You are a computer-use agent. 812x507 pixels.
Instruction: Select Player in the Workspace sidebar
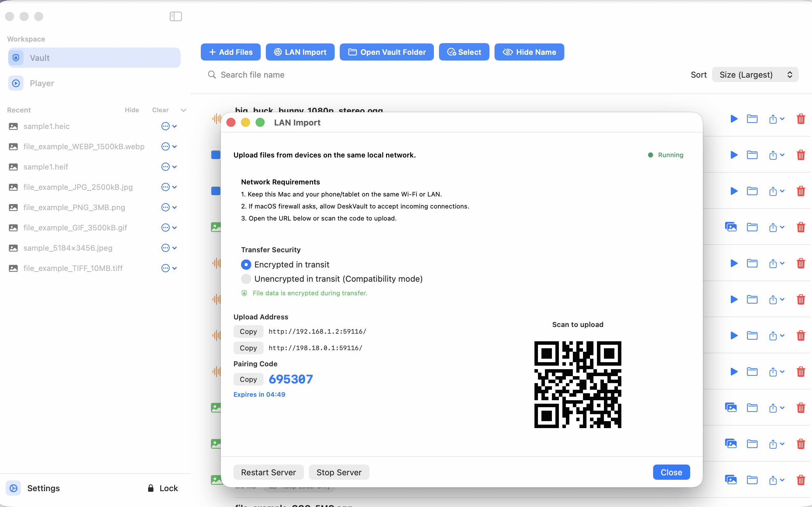42,83
